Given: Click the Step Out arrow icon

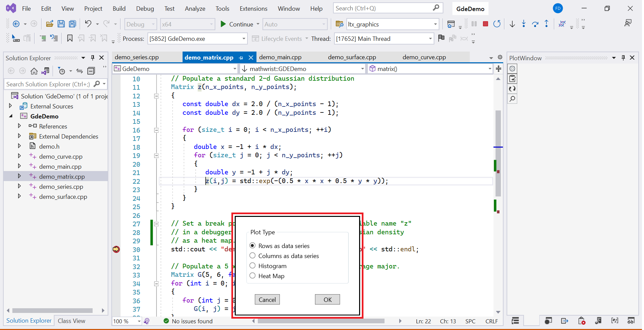Looking at the screenshot, I should [x=546, y=24].
